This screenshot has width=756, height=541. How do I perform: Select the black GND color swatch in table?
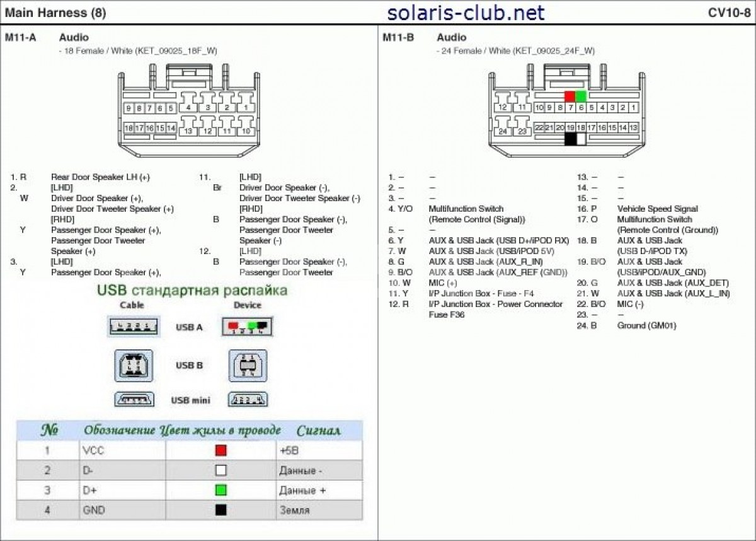220,510
